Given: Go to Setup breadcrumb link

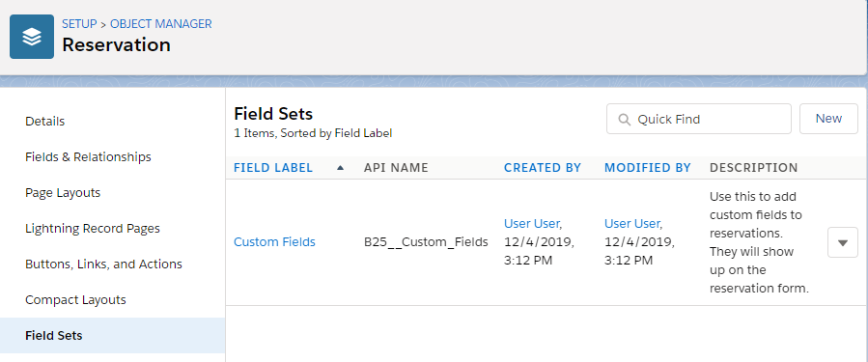Looking at the screenshot, I should pos(79,24).
